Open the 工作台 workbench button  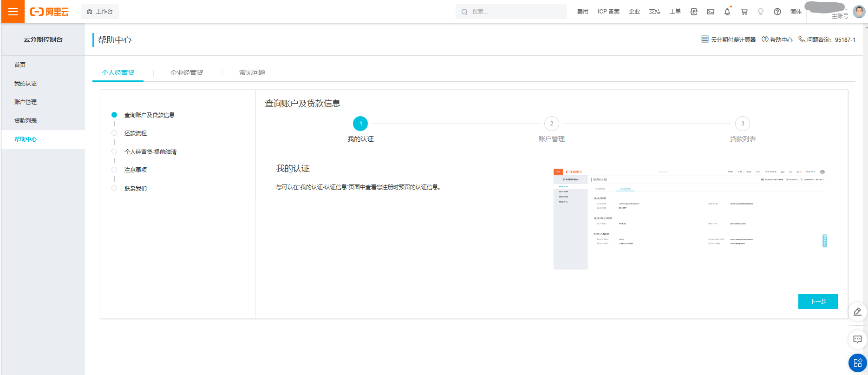tap(100, 12)
